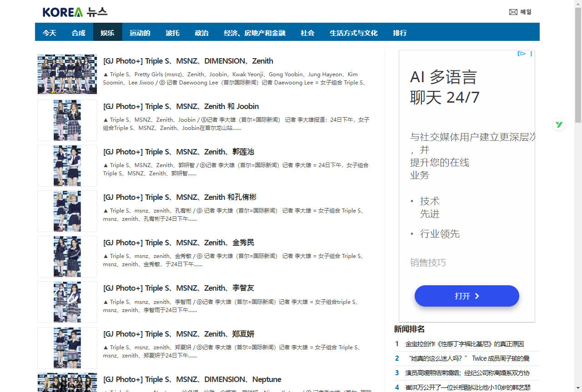The width and height of the screenshot is (582, 392).
Task: Click the page vertical scrollbar thumb
Action: tap(578, 64)
